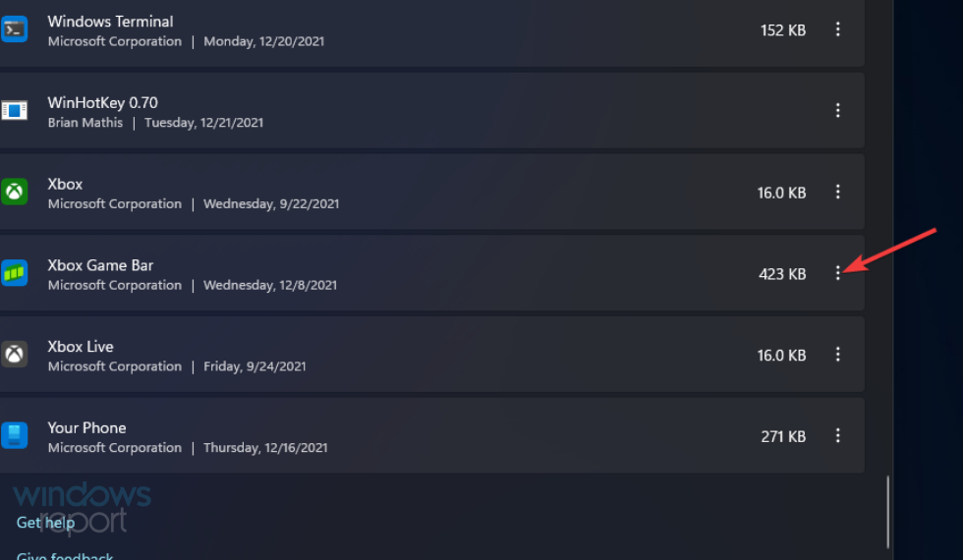Select the Xbox Game Bar app name

tap(100, 265)
